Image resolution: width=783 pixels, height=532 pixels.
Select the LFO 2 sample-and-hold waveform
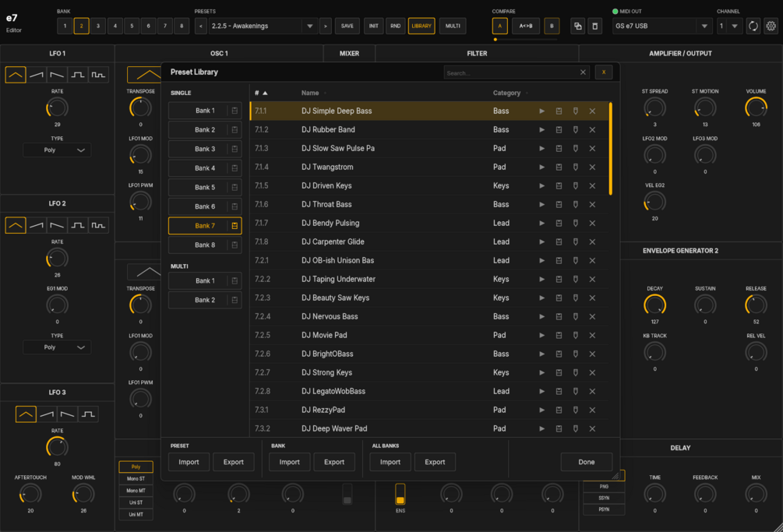[98, 225]
